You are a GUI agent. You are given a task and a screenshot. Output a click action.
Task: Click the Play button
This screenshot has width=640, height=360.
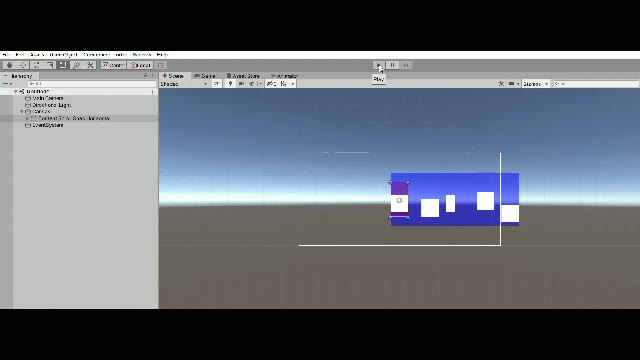pos(378,65)
